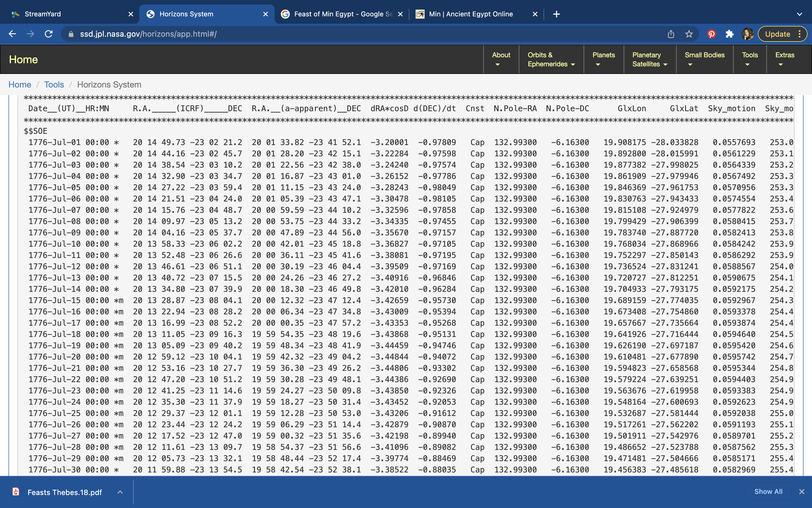Click Show All downloads
The width and height of the screenshot is (812, 508).
(768, 492)
